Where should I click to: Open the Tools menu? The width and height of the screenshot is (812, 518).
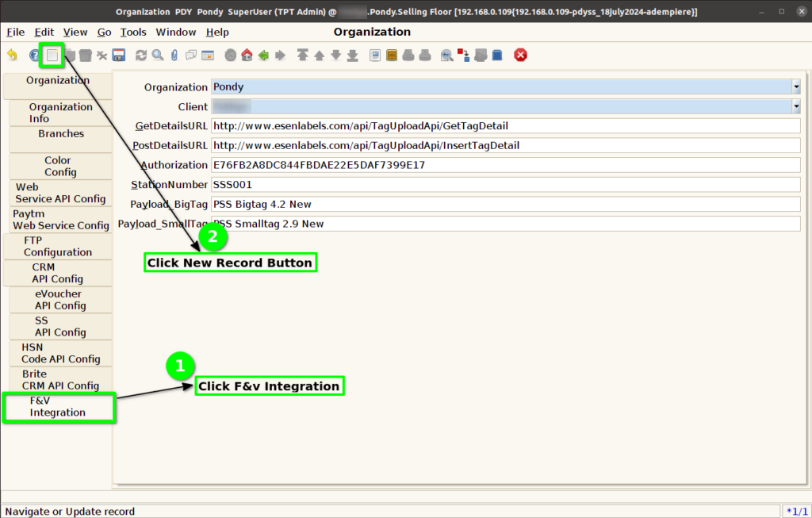[x=133, y=32]
